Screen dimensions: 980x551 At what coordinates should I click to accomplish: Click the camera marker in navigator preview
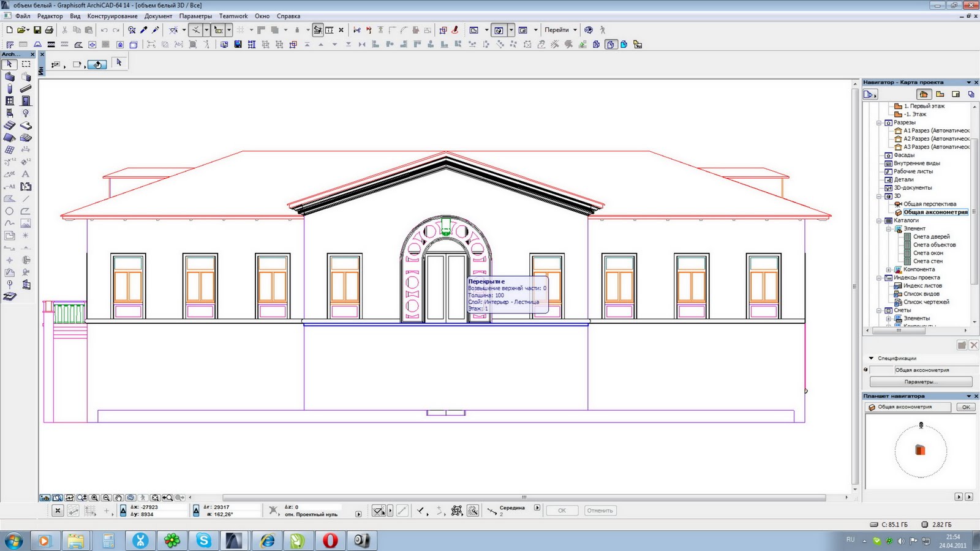tap(921, 425)
